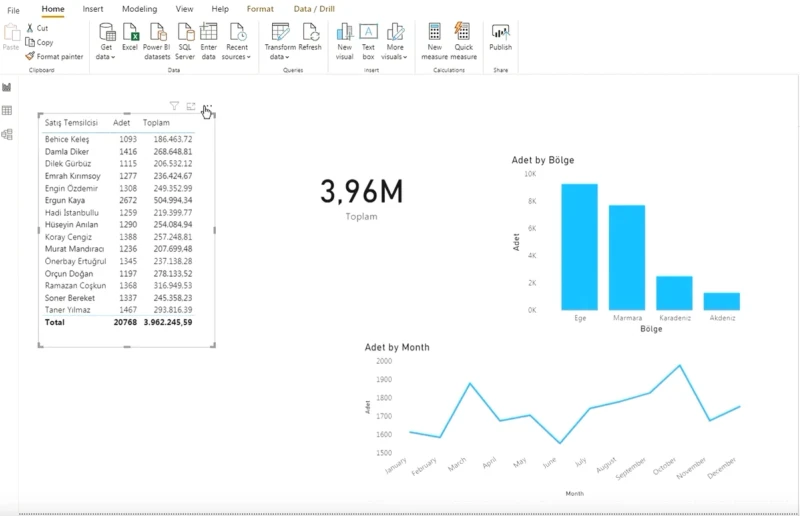This screenshot has height=516, width=800.
Task: Create a New measure
Action: pos(435,42)
